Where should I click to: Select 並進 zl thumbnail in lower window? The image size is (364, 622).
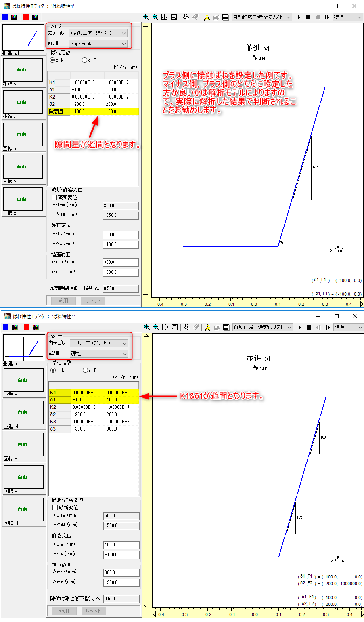tap(24, 412)
